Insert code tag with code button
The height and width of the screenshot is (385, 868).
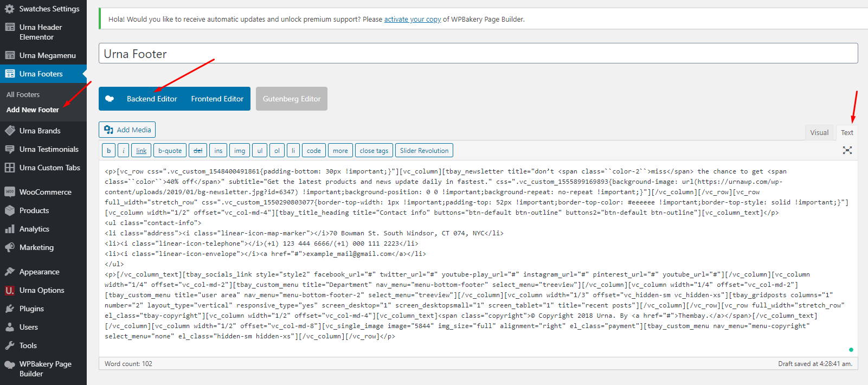(x=314, y=150)
